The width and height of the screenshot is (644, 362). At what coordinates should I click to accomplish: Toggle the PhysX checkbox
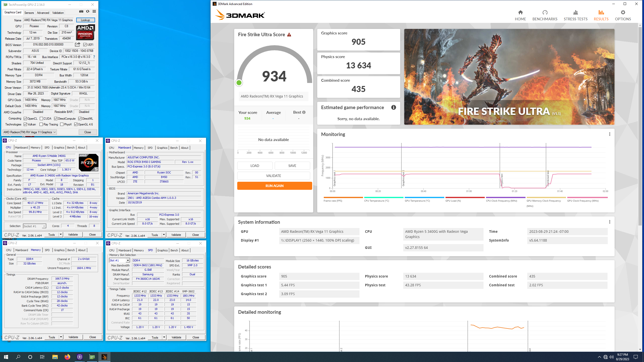click(62, 124)
